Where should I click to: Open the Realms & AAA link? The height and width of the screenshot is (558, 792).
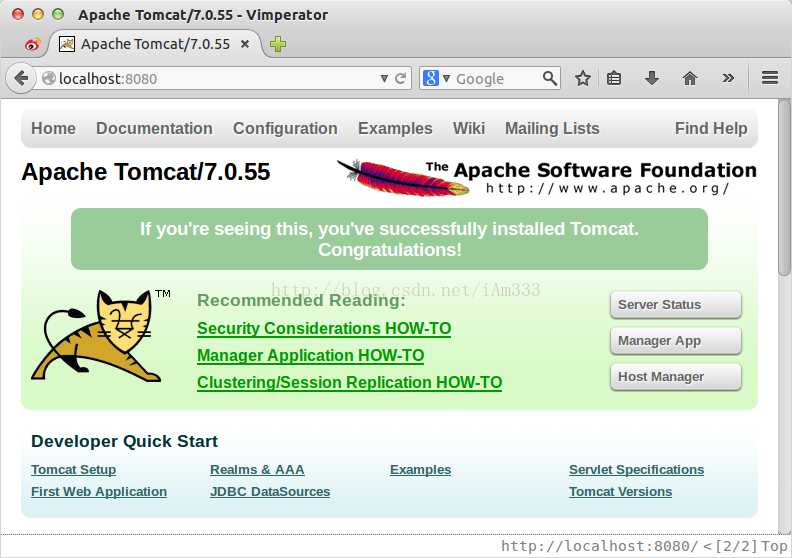(x=257, y=470)
